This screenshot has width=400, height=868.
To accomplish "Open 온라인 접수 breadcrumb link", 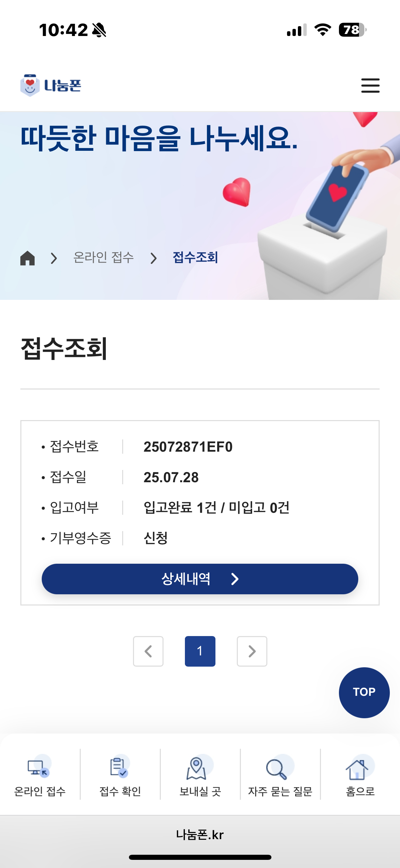I will pos(103,257).
